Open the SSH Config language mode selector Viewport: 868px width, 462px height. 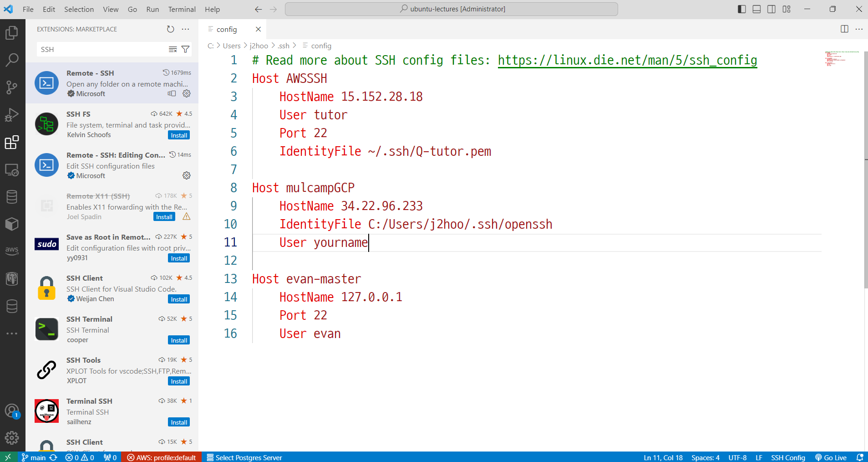coord(788,457)
